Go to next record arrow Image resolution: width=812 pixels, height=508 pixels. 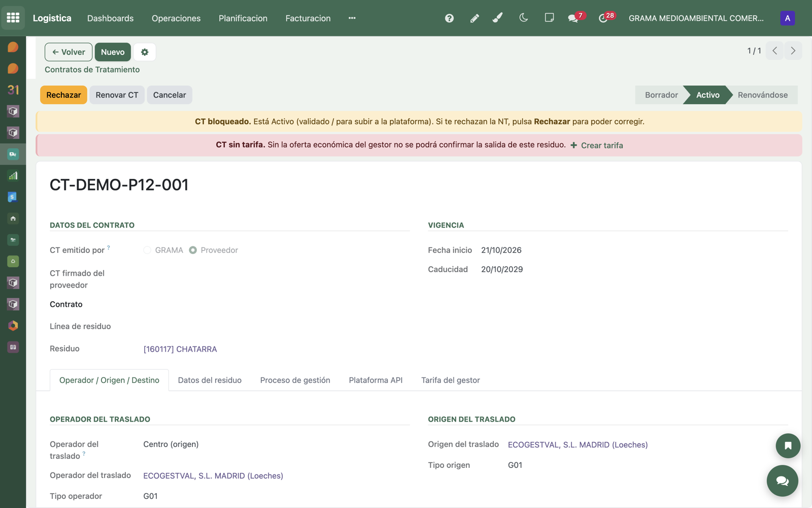click(x=793, y=51)
